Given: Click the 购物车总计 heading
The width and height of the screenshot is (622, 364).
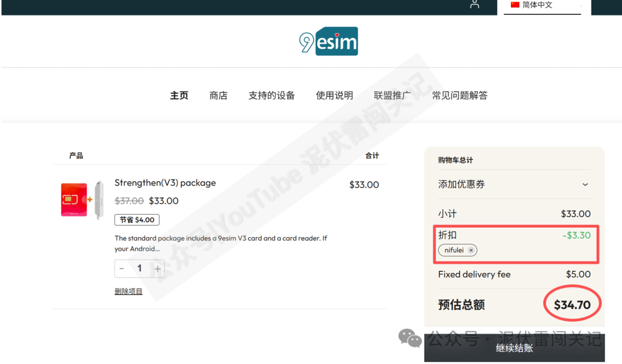Looking at the screenshot, I should point(456,160).
